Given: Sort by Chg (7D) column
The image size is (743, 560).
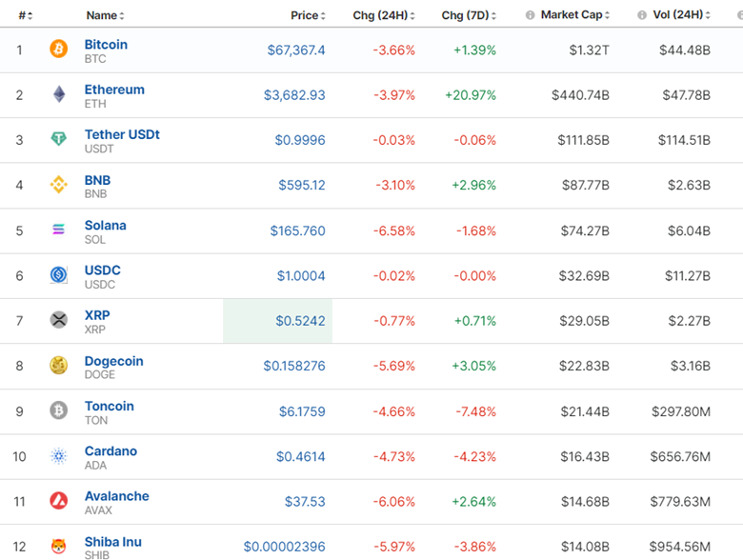Looking at the screenshot, I should 469,15.
